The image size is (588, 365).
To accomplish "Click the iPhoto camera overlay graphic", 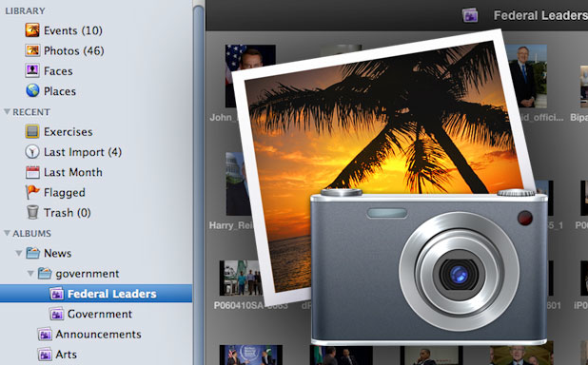I will pos(428,266).
